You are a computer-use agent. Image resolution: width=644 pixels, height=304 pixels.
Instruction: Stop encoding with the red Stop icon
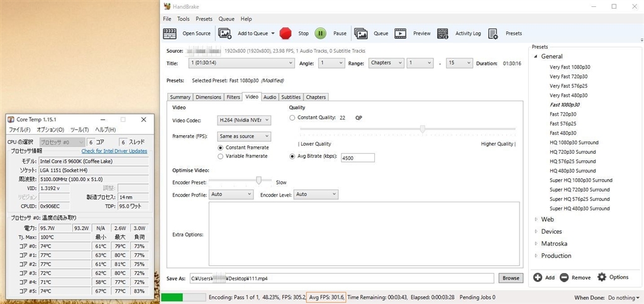[286, 34]
